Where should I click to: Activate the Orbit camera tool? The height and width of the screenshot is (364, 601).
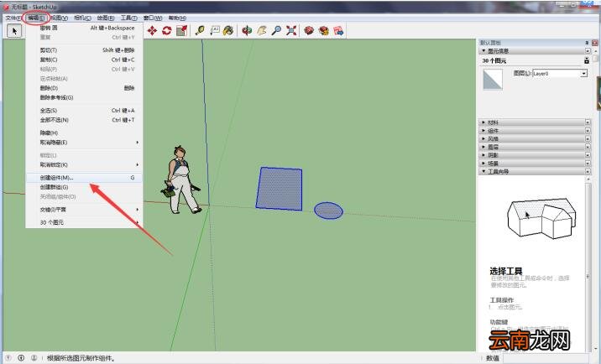247,31
